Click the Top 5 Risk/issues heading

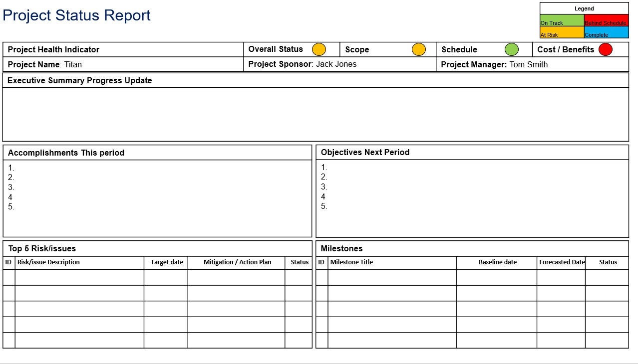click(x=42, y=248)
